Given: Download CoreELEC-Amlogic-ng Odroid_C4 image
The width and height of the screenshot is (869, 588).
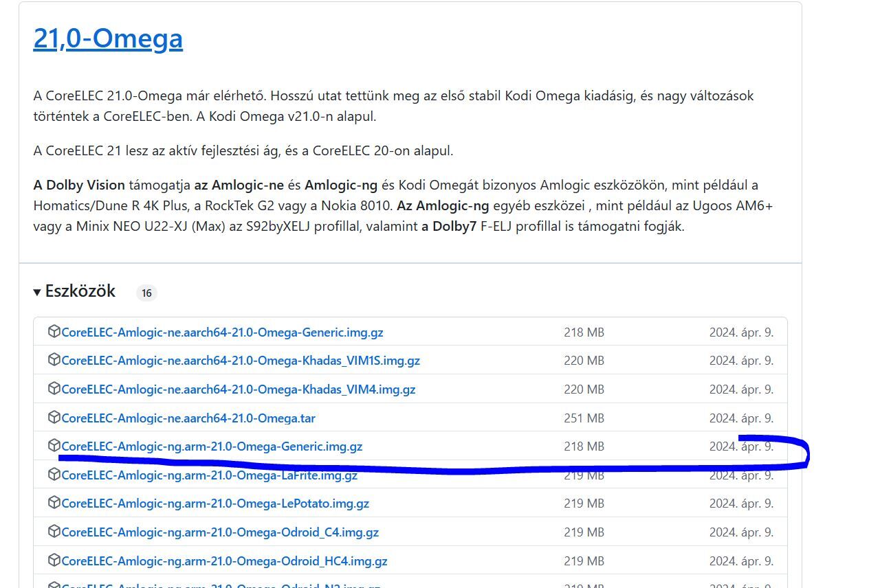Looking at the screenshot, I should [x=220, y=532].
